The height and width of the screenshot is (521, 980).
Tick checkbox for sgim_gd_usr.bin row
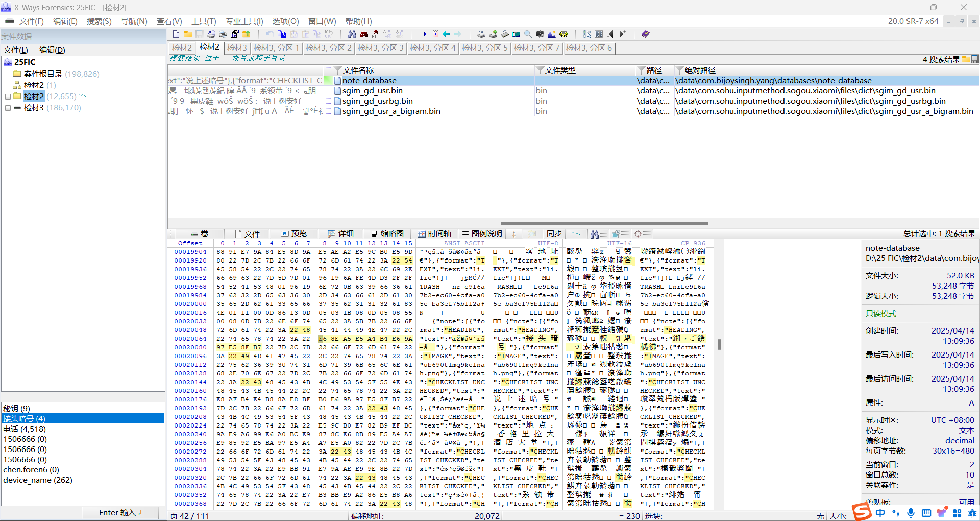point(329,91)
